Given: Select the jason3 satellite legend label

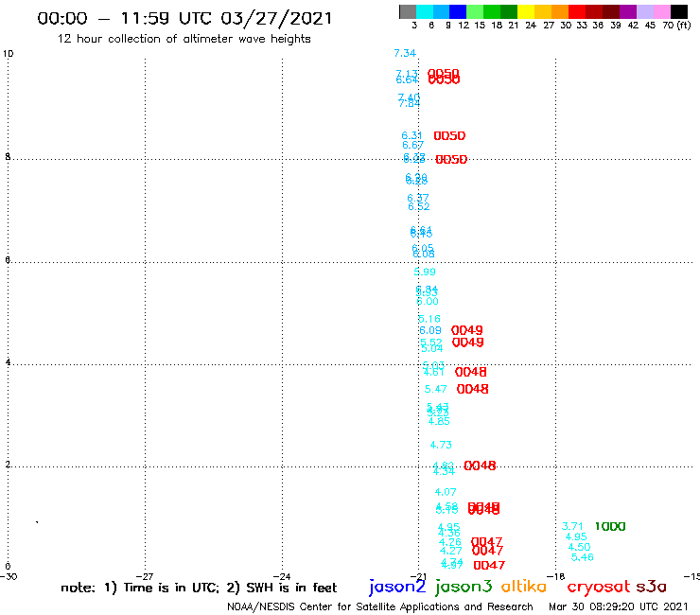Looking at the screenshot, I should click(x=464, y=588).
